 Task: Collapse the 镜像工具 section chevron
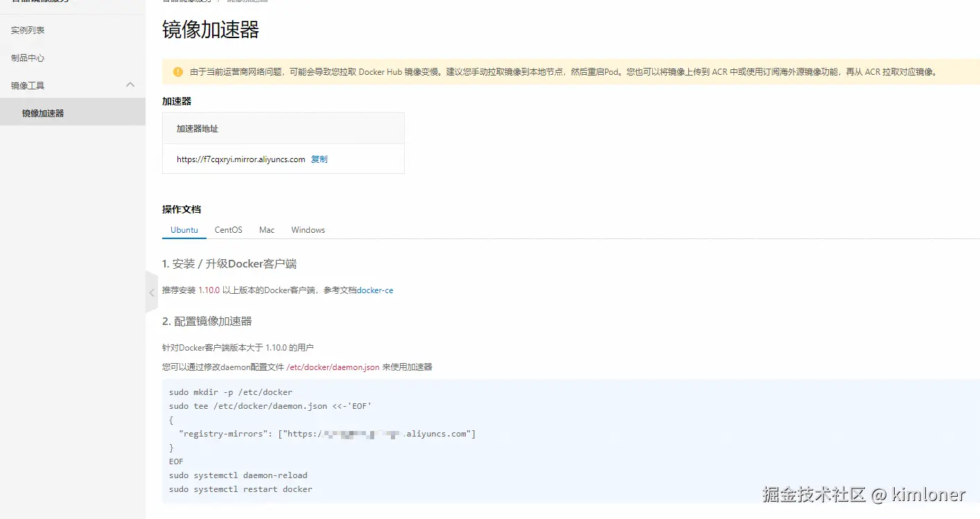(130, 84)
